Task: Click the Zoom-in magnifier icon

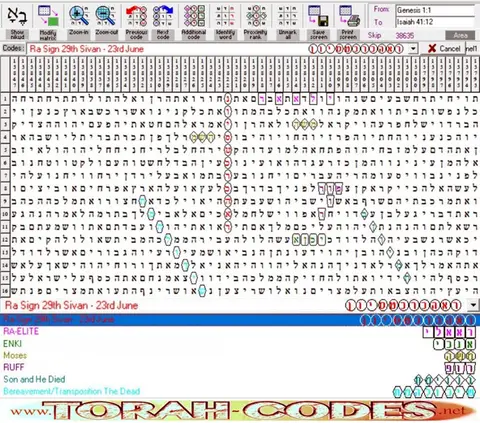Action: pyautogui.click(x=79, y=16)
